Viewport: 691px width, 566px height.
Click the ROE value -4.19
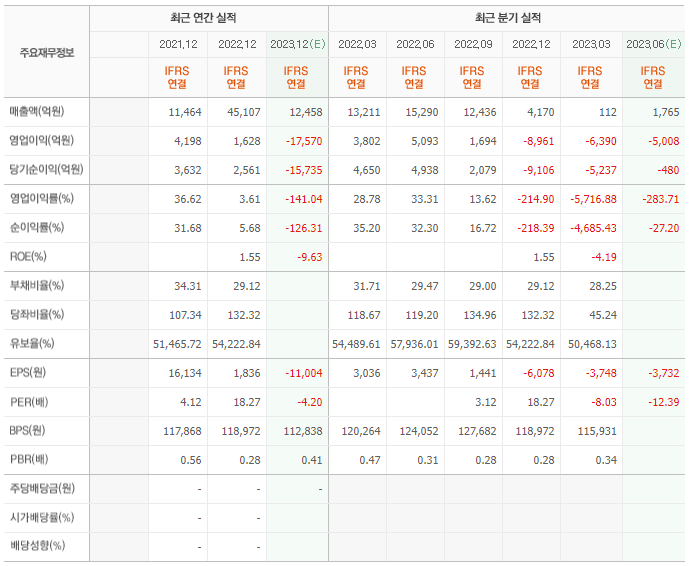pos(604,257)
